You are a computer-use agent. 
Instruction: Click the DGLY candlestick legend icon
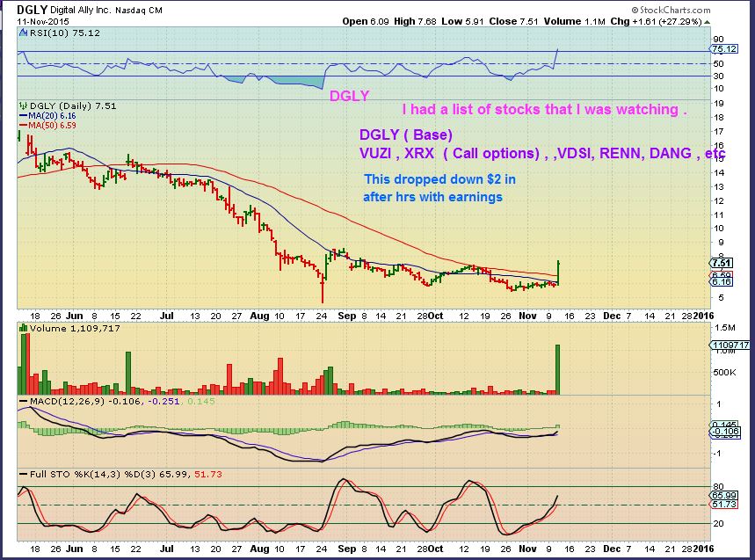pyautogui.click(x=21, y=106)
